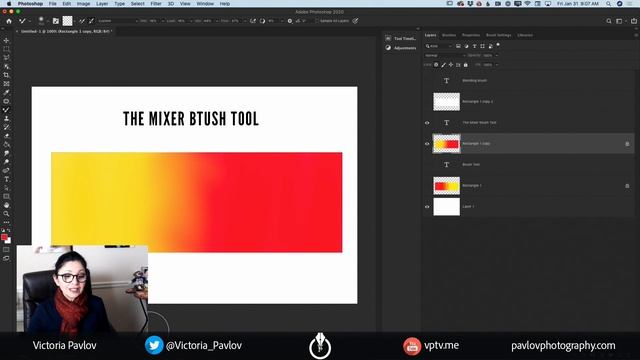Toggle clean brush after each stroke
The width and height of the screenshot is (640, 360).
(91, 21)
